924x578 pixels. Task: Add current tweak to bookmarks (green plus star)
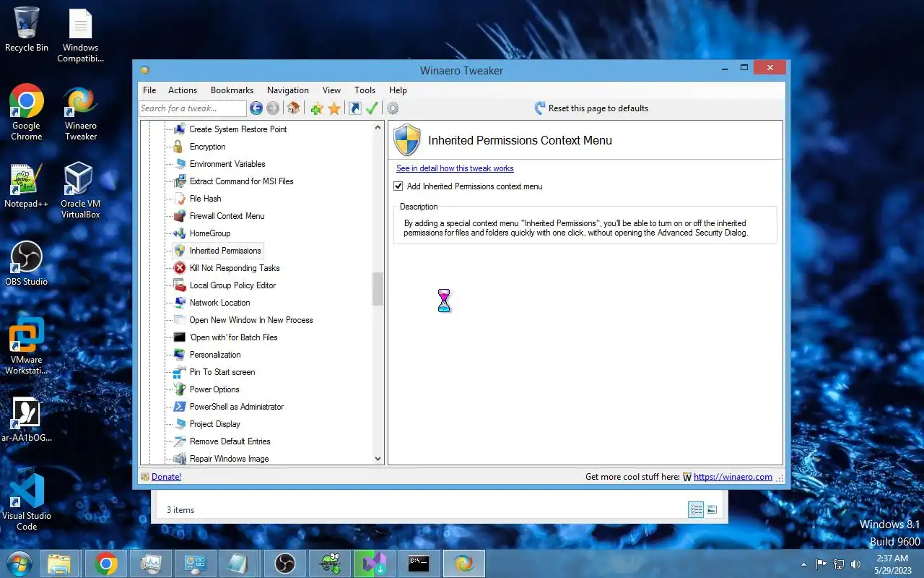[x=317, y=108]
